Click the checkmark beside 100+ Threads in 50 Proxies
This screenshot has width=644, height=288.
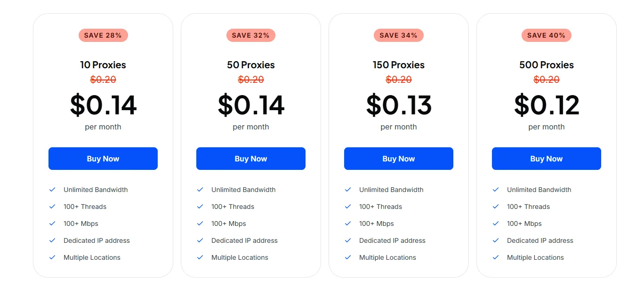200,207
